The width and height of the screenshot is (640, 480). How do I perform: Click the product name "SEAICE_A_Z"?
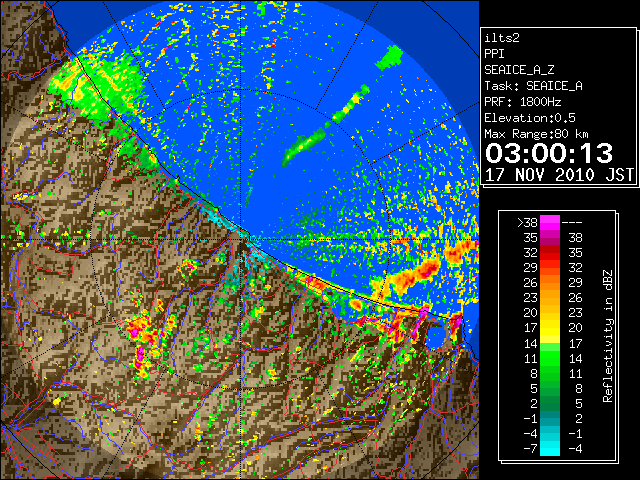click(519, 70)
